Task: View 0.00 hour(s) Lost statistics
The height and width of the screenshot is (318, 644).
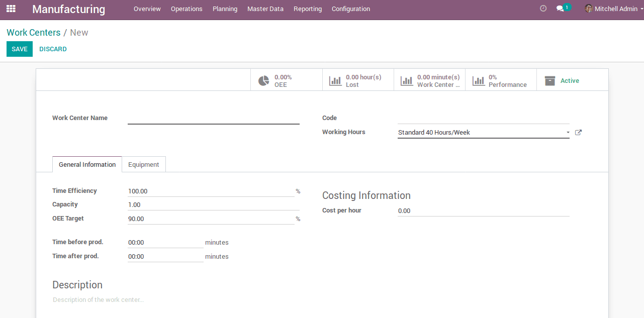Action: coord(358,80)
